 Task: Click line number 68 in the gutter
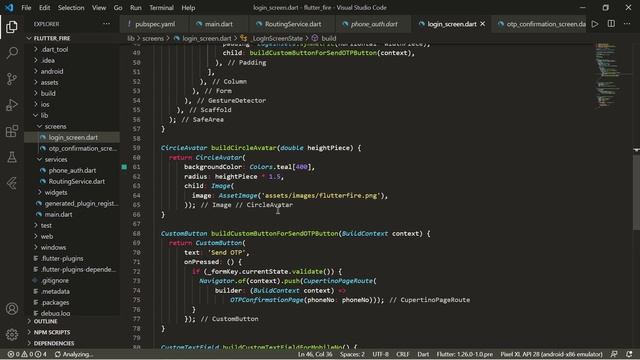click(x=136, y=233)
